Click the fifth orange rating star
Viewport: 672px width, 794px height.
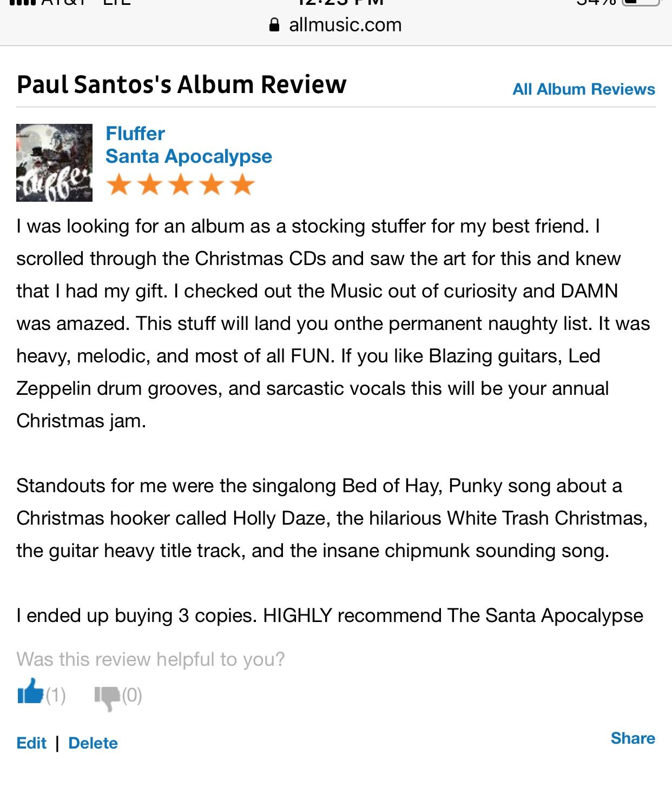pyautogui.click(x=242, y=184)
